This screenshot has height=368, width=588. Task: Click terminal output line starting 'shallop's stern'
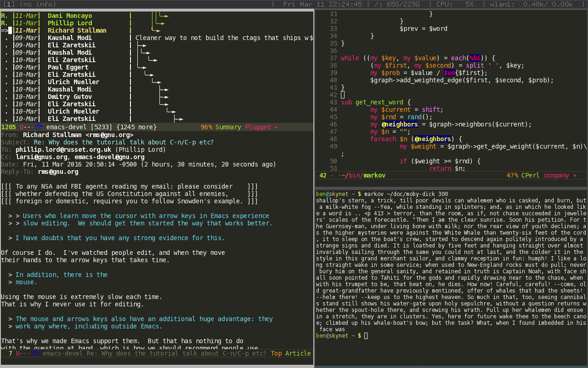451,201
